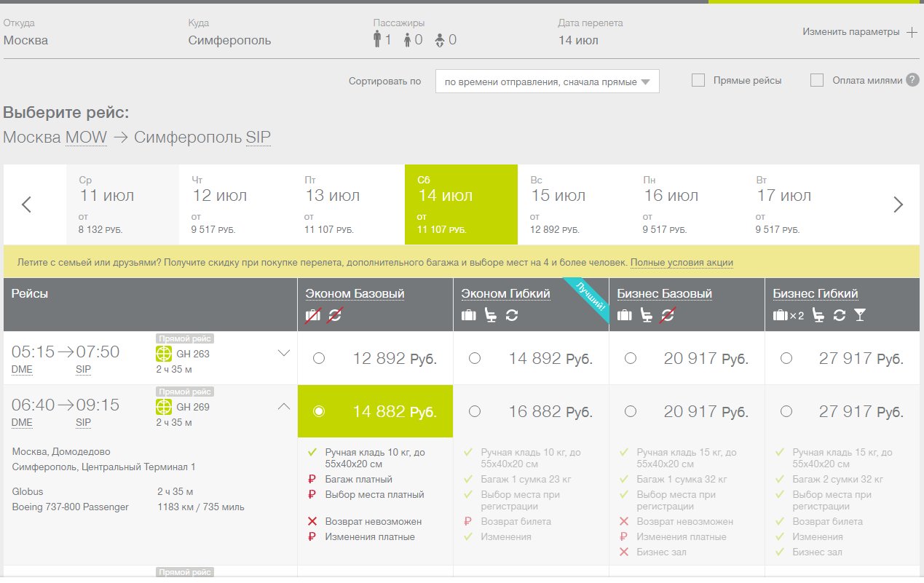Click the GH 269 airline logo icon
The height and width of the screenshot is (583, 924).
(x=164, y=407)
